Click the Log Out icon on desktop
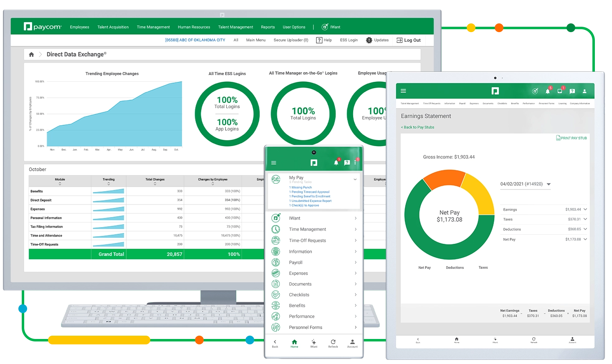Screen dimensions: 612x364 point(400,40)
